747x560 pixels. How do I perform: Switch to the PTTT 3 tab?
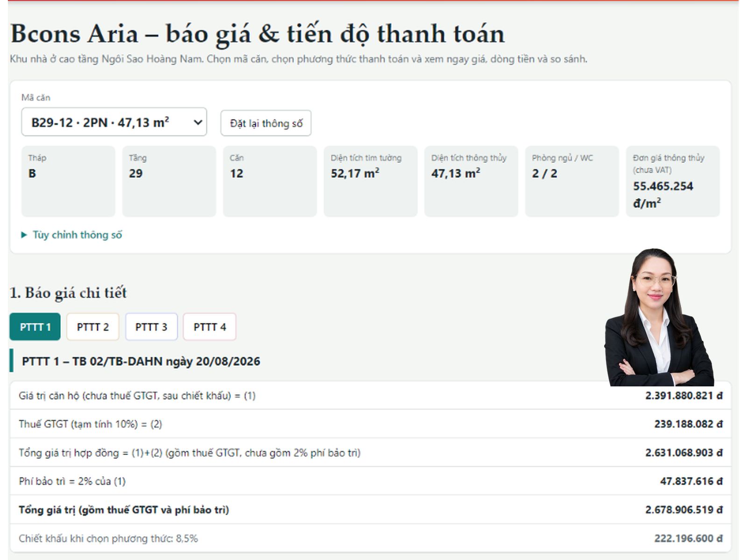coord(151,327)
